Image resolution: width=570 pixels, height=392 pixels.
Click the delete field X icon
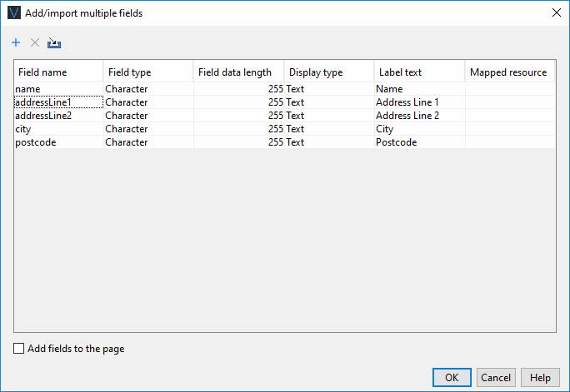point(35,42)
